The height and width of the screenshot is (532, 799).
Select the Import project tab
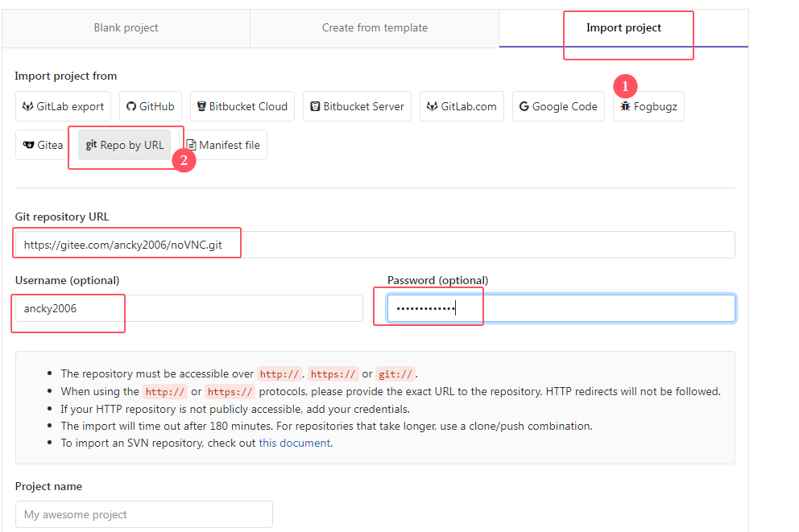(x=623, y=28)
